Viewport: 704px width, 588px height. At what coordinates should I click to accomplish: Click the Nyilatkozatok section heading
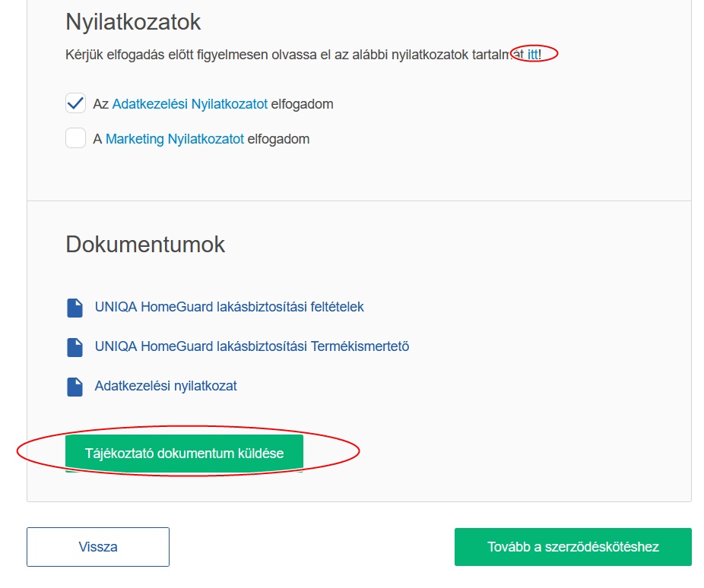[x=133, y=22]
